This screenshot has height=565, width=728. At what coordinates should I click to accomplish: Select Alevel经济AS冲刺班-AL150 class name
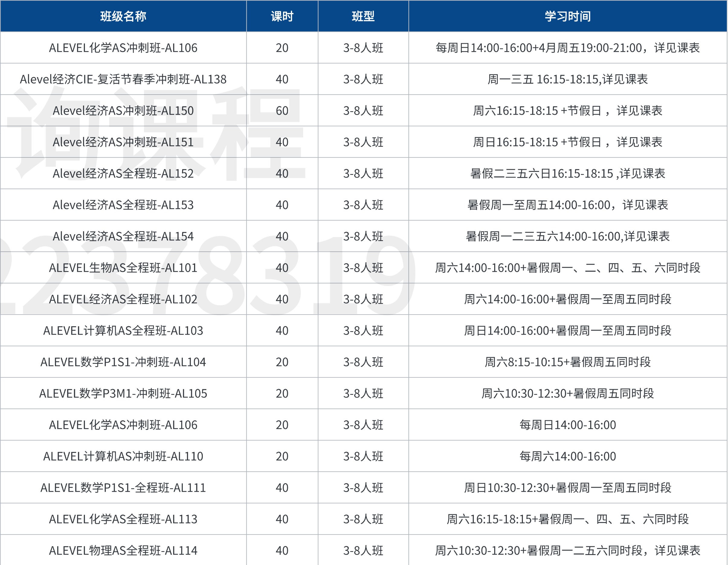click(x=123, y=111)
